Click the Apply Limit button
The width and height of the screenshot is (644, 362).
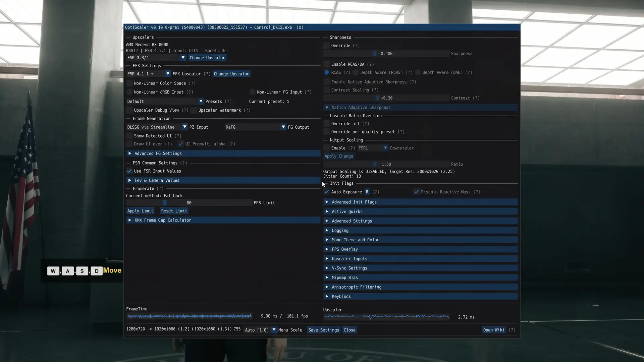(x=140, y=211)
